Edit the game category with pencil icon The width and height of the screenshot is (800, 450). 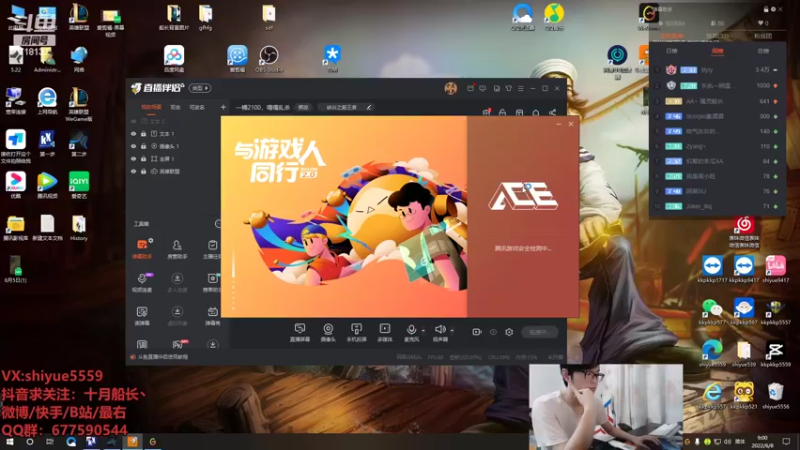(x=369, y=107)
